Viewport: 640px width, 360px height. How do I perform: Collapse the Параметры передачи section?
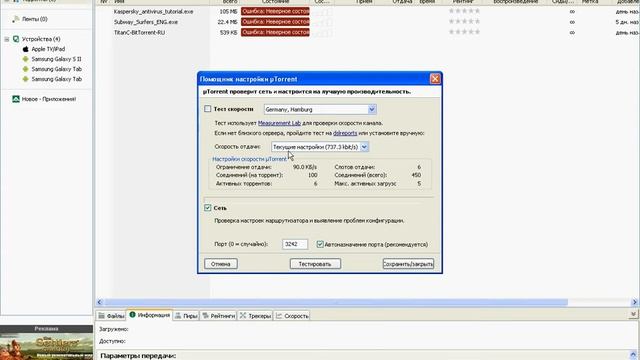(633, 355)
